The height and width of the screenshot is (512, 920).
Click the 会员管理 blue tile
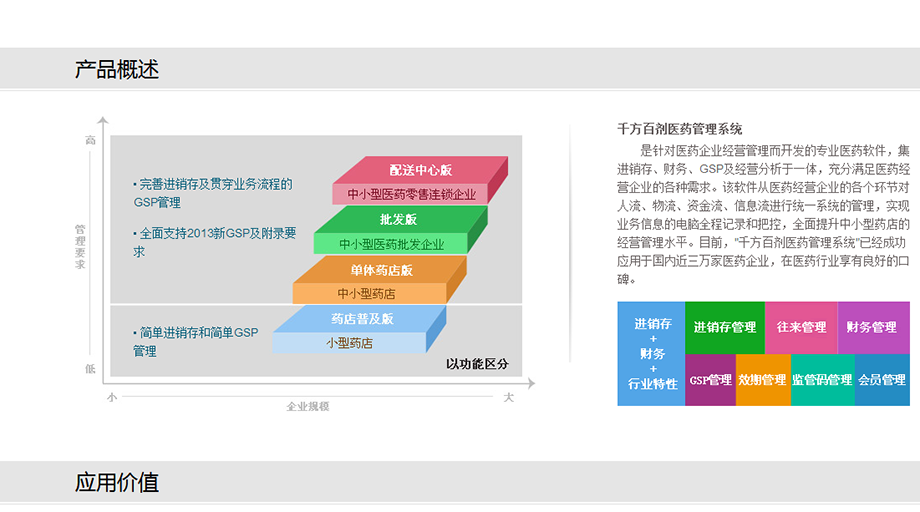[x=882, y=380]
